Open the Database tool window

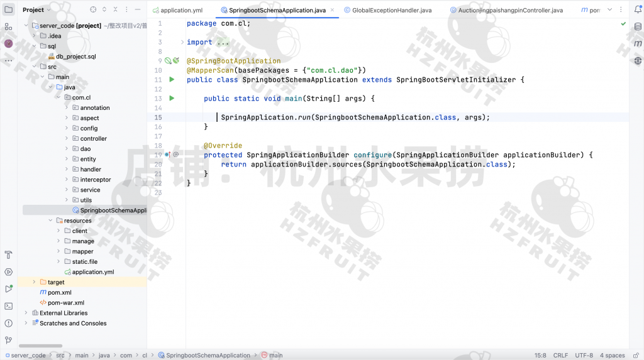coord(638,43)
